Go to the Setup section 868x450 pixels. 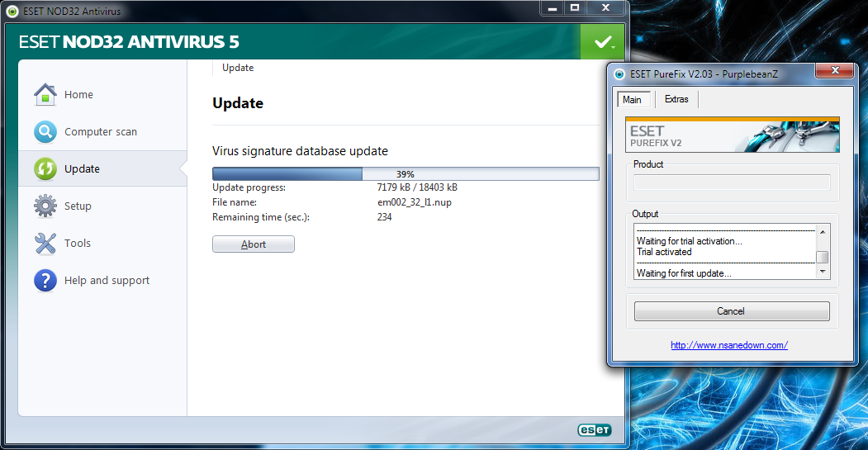(x=78, y=206)
